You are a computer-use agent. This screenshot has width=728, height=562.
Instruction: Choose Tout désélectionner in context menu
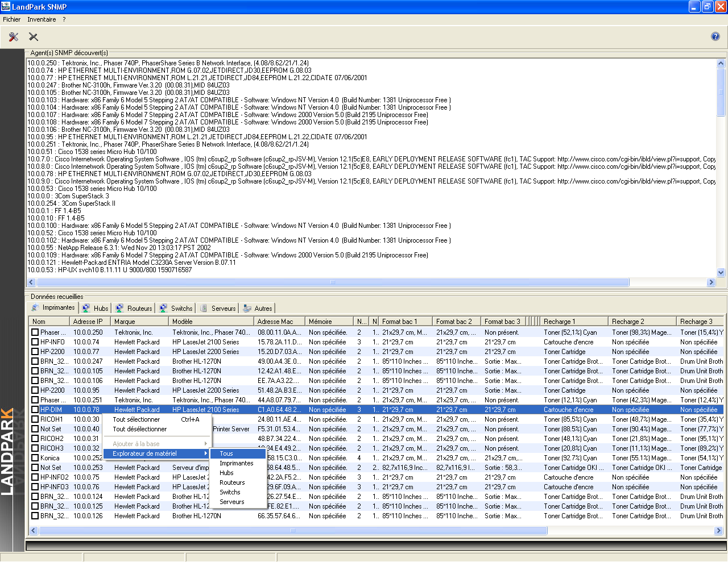tap(156, 429)
